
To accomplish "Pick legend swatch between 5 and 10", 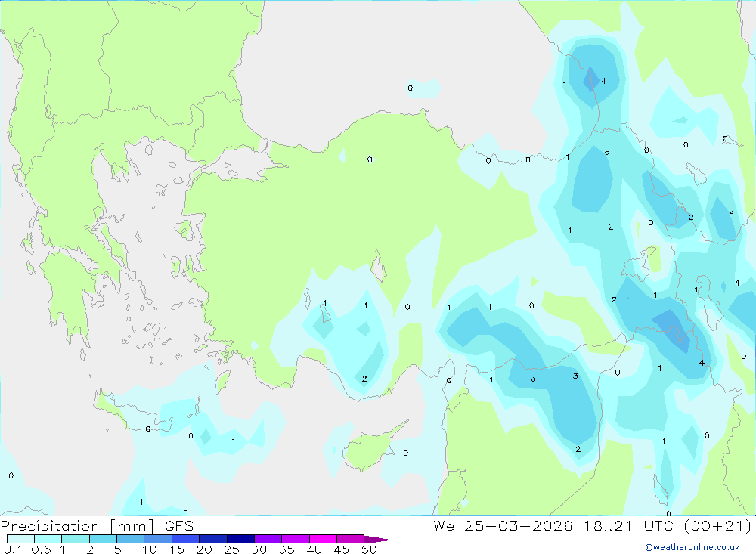I will click(x=130, y=539).
